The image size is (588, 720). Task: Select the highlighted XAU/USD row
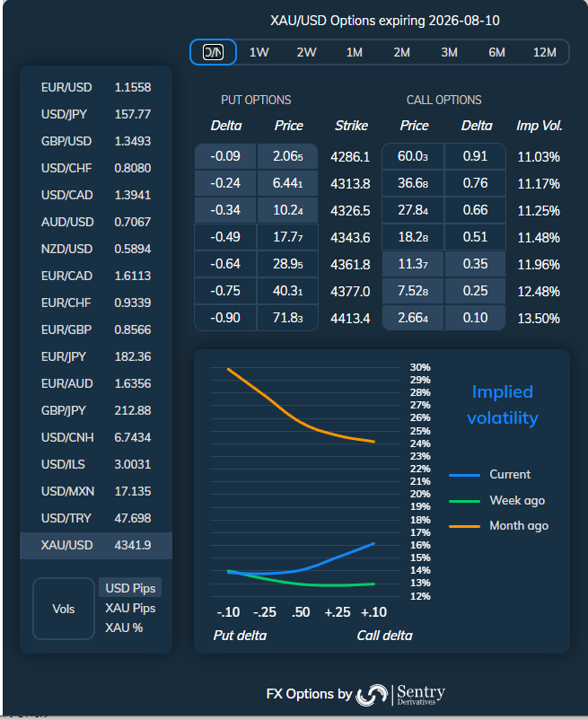pyautogui.click(x=96, y=546)
